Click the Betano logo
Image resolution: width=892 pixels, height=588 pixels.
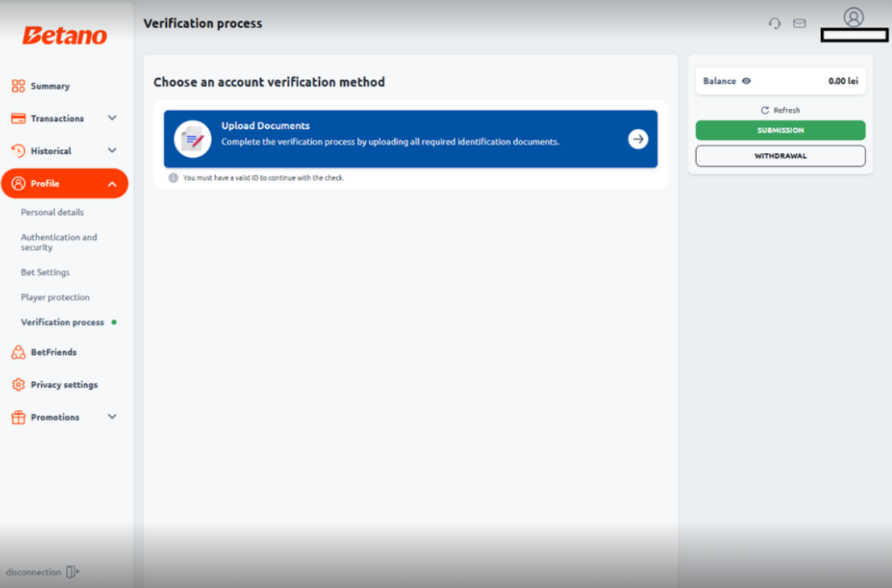pyautogui.click(x=64, y=35)
